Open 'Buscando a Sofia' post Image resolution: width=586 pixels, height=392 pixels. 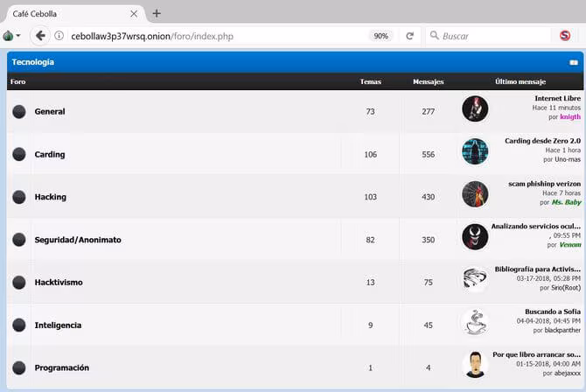[553, 311]
